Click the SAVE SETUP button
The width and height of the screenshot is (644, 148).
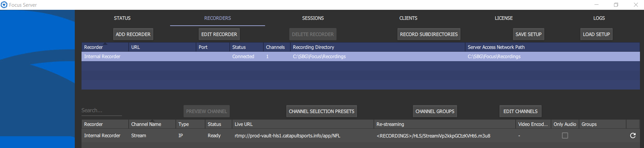coord(528,34)
